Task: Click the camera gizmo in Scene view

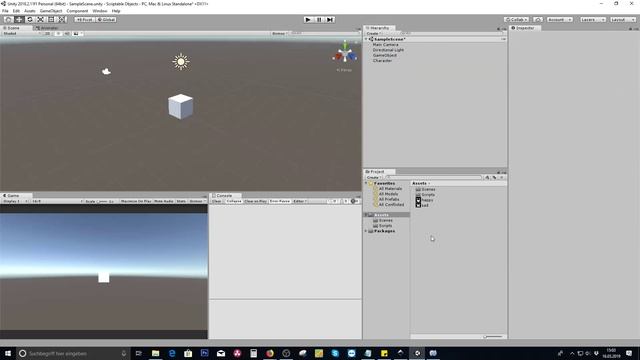Action: pyautogui.click(x=106, y=71)
